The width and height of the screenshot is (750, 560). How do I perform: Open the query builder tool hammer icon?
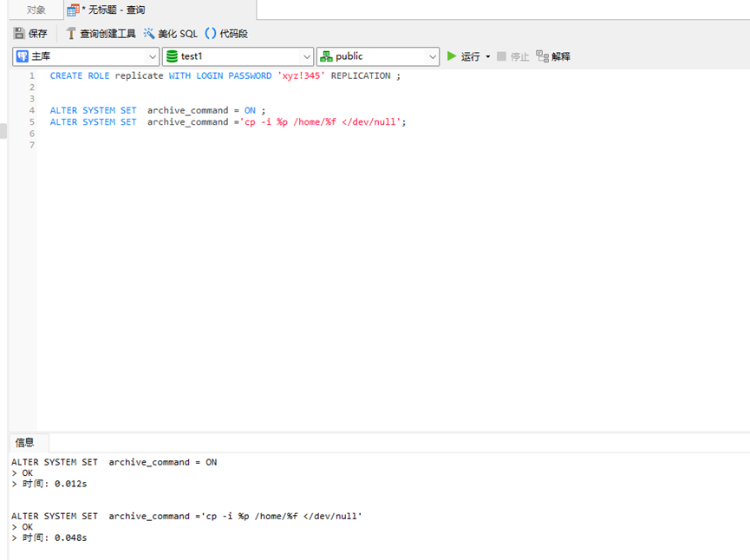(x=71, y=33)
